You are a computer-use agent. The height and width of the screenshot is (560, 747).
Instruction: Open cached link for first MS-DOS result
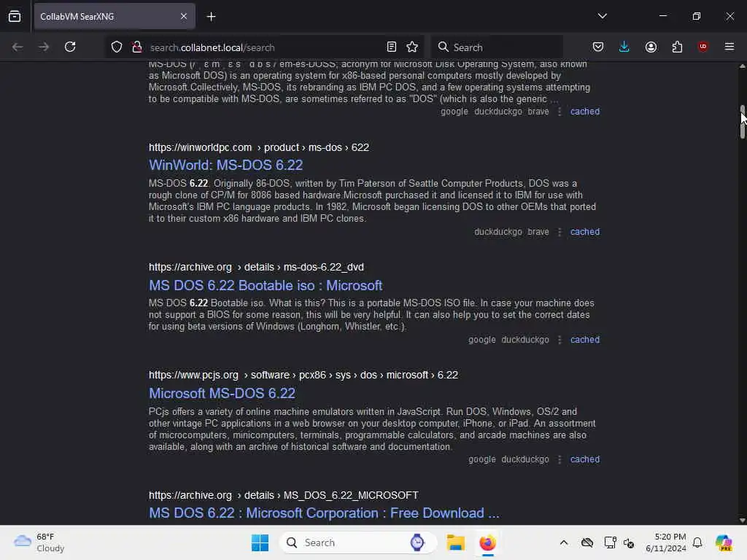[585, 112]
